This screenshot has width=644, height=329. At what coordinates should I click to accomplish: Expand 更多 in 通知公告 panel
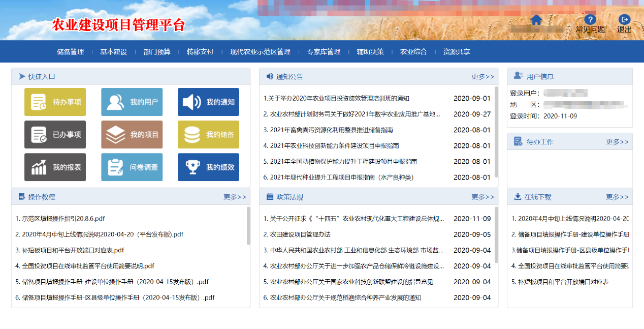[x=482, y=77]
